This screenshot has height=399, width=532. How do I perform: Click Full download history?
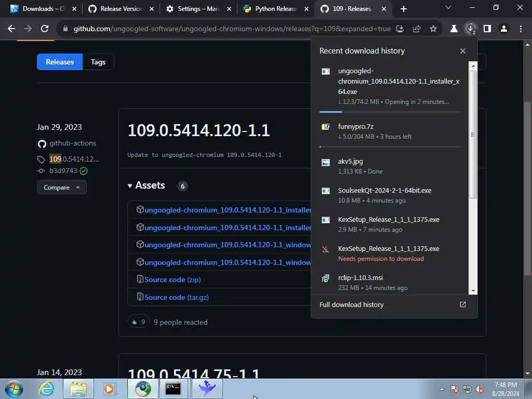[x=352, y=304]
